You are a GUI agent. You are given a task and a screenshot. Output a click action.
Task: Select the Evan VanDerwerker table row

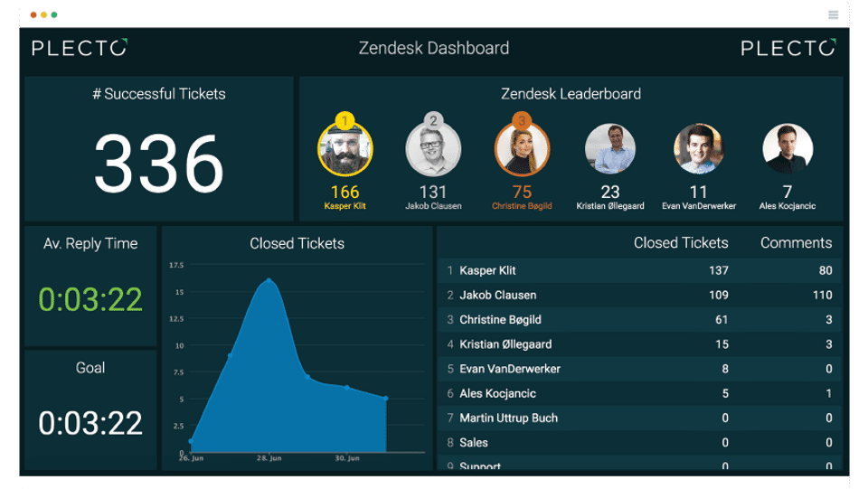[639, 369]
